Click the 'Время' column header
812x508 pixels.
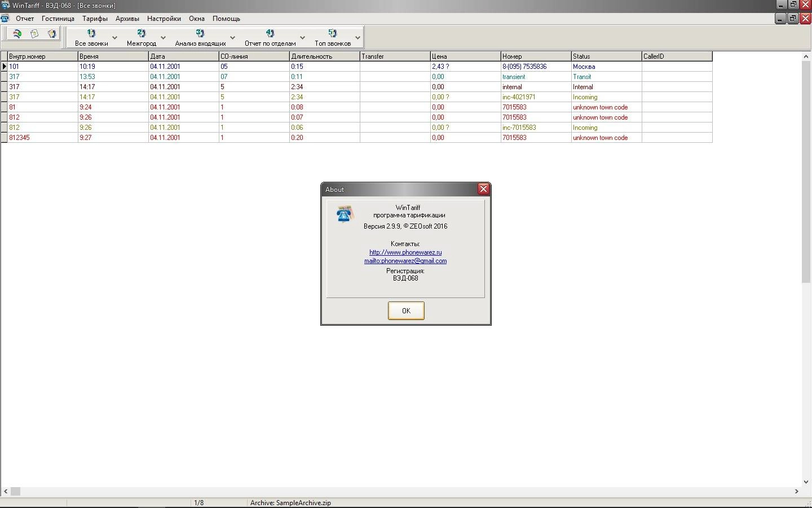pyautogui.click(x=113, y=56)
